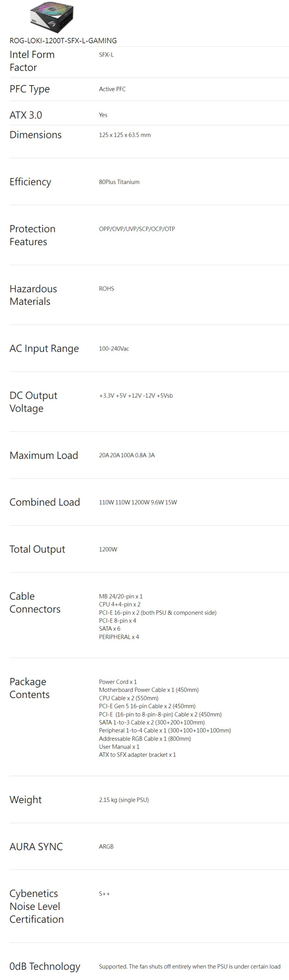289x980 pixels.
Task: Click the 1200W total output value
Action: 108,549
